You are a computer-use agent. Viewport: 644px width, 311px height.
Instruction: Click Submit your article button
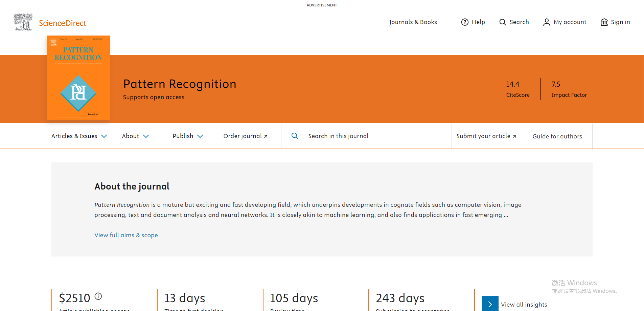click(x=486, y=136)
